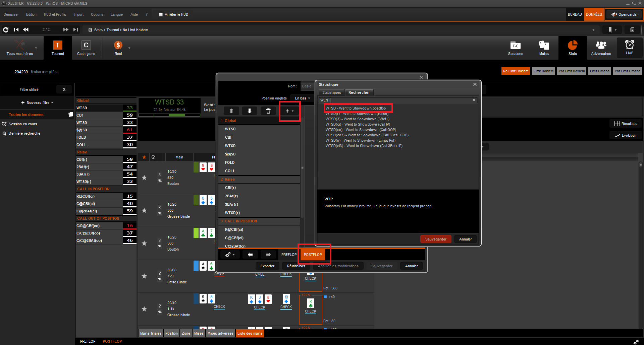Open the Mains finales bottom tab
644x345 pixels.
pos(151,333)
